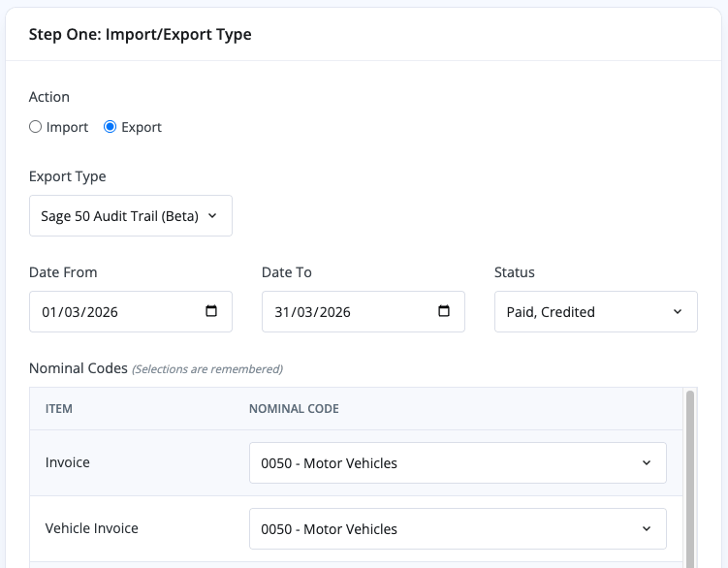
Task: Click the "Import" label text
Action: click(x=67, y=127)
